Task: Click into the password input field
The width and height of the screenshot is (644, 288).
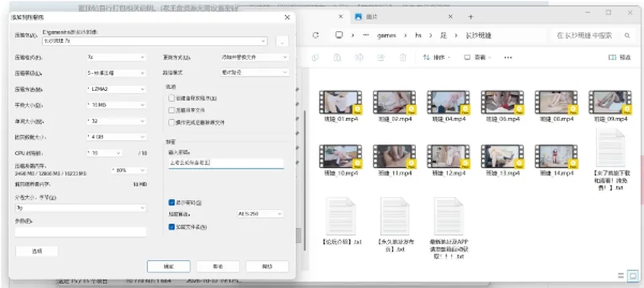Action: coord(226,163)
